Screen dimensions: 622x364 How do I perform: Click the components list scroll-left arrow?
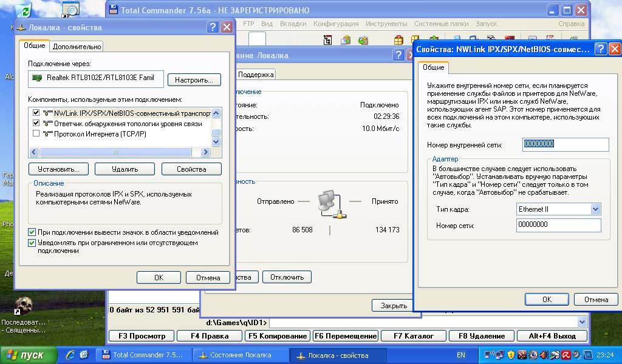34,152
